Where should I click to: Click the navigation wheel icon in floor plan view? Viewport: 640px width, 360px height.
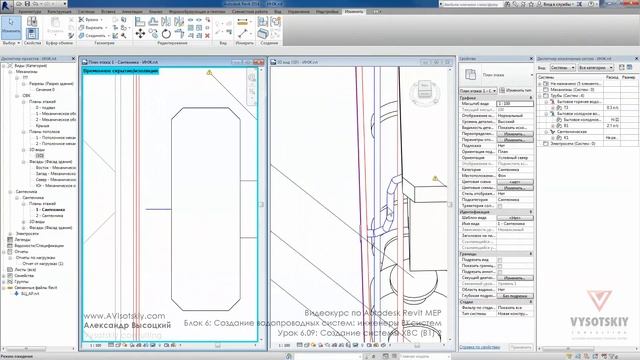pos(252,78)
